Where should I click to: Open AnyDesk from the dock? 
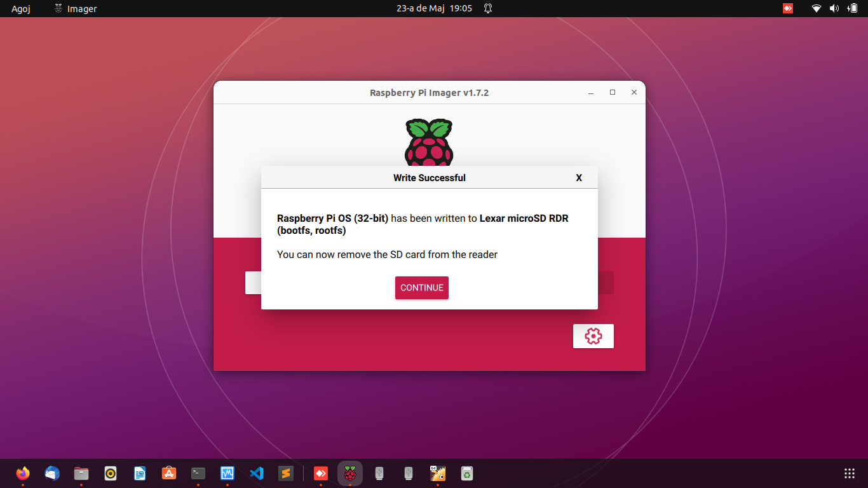point(321,473)
